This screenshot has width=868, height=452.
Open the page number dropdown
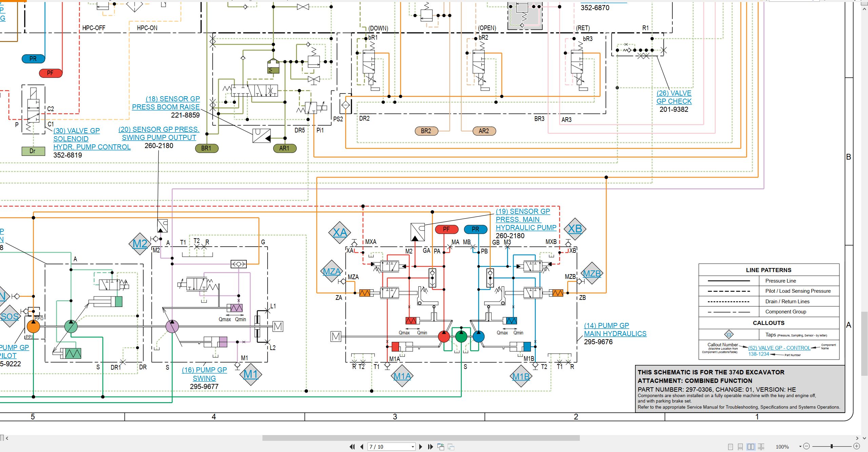click(x=413, y=447)
